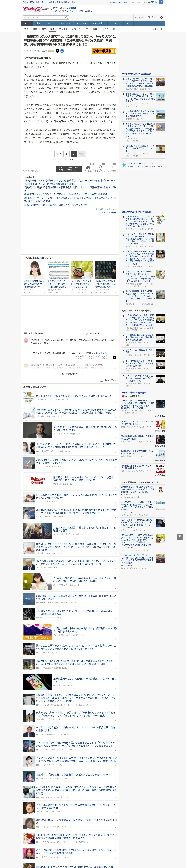Open ネット証券を1社に絞ると損をする article
The width and height of the screenshot is (186, 868).
74,396
